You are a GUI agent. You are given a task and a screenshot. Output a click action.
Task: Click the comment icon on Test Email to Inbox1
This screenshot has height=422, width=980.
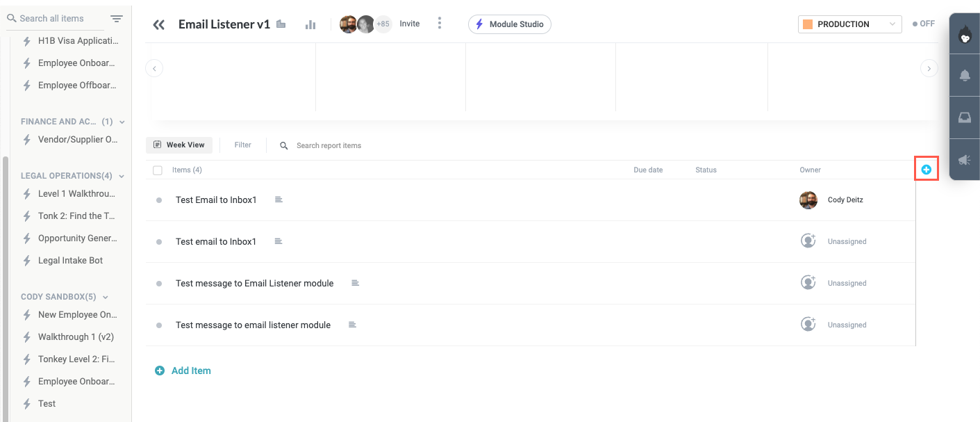(x=279, y=199)
